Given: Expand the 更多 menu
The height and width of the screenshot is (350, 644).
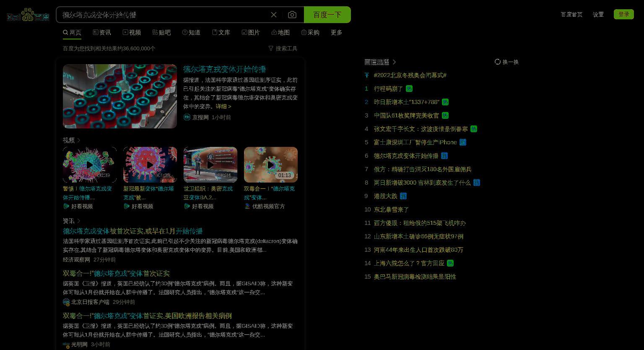Looking at the screenshot, I should 337,32.
